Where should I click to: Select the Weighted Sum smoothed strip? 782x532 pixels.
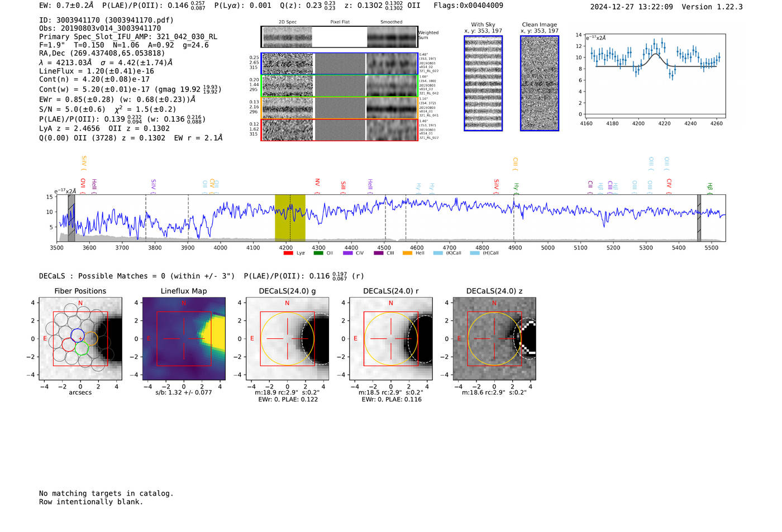tap(392, 37)
